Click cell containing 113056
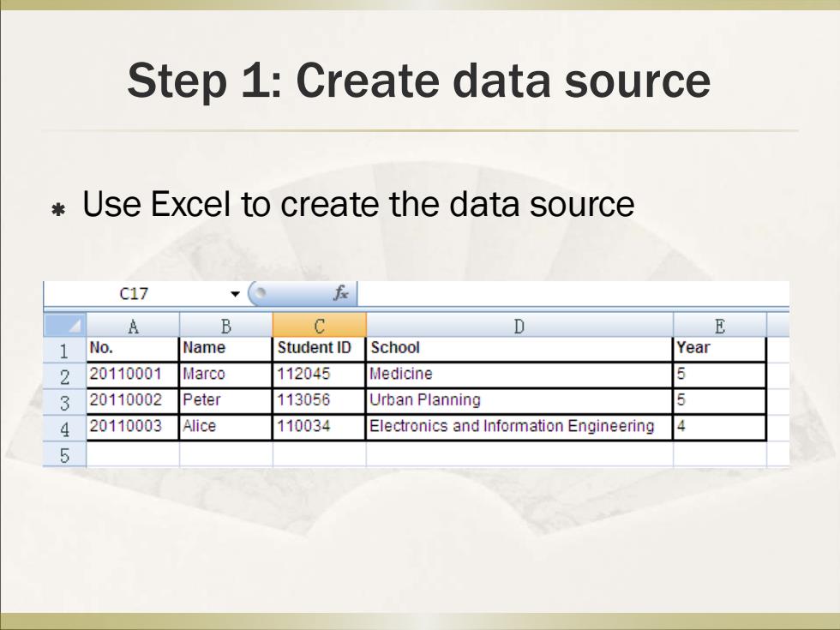The image size is (840, 630). point(319,401)
